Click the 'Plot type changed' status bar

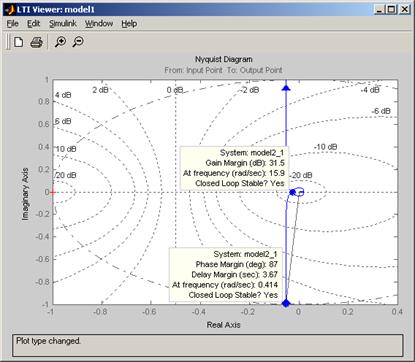(x=207, y=345)
